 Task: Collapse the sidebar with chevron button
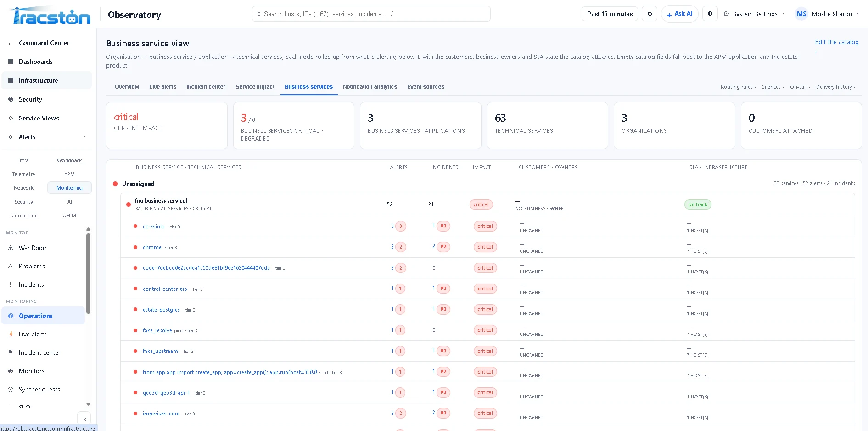click(85, 419)
